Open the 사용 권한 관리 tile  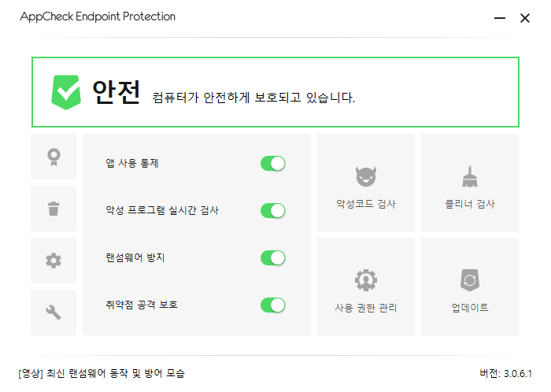click(366, 287)
